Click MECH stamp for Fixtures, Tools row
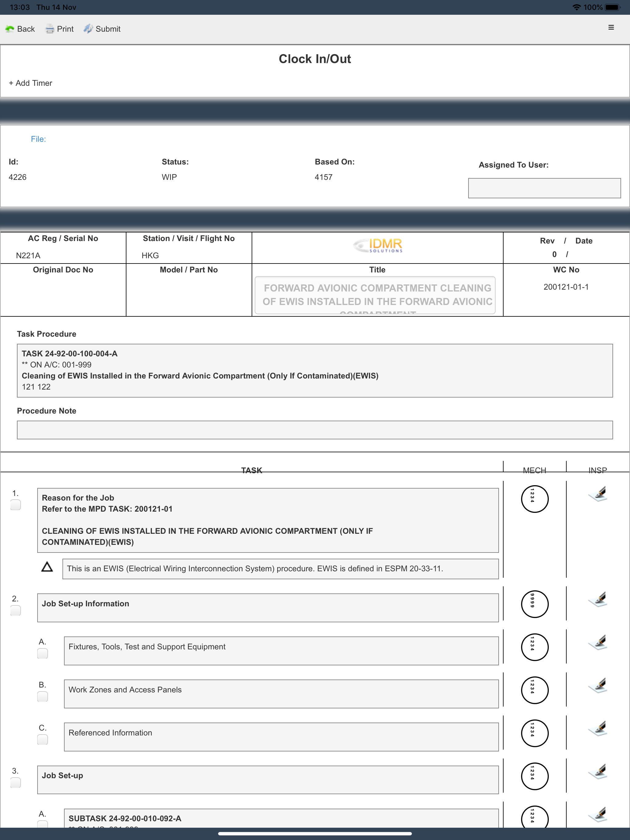This screenshot has width=630, height=840. point(534,647)
